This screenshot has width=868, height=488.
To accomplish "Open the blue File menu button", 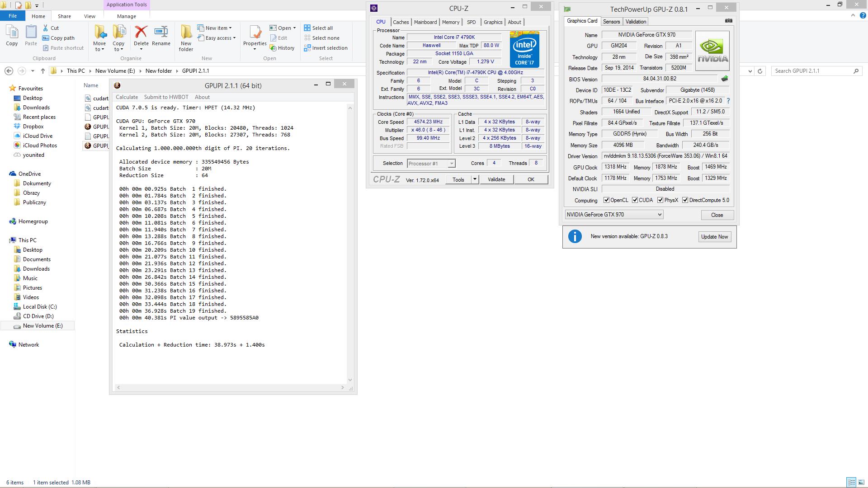I will click(x=13, y=16).
